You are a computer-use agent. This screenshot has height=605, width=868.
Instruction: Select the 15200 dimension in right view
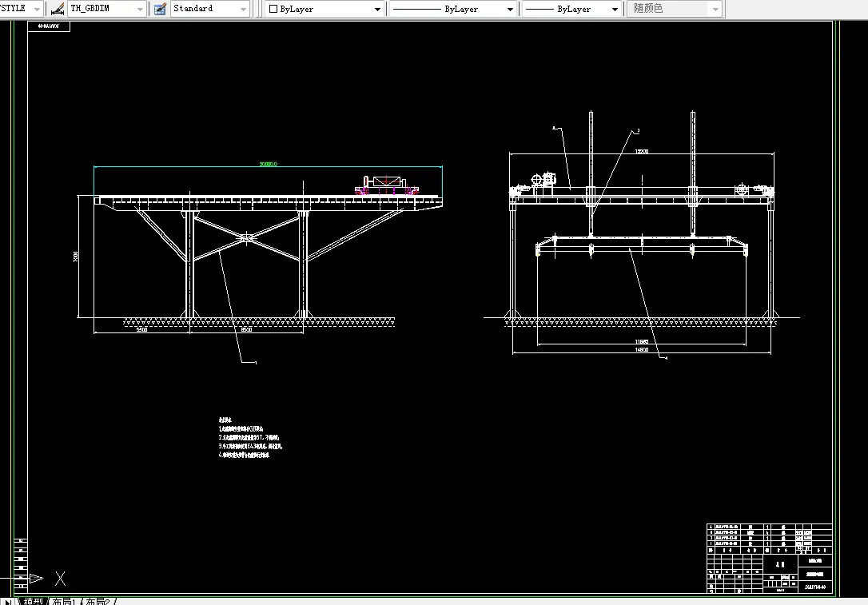click(x=642, y=151)
